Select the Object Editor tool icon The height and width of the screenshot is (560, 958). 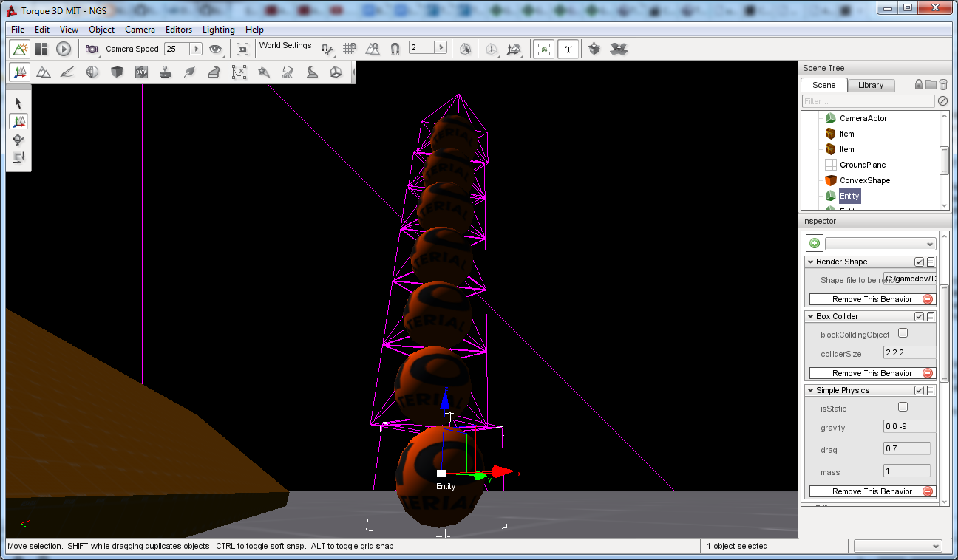coord(20,72)
